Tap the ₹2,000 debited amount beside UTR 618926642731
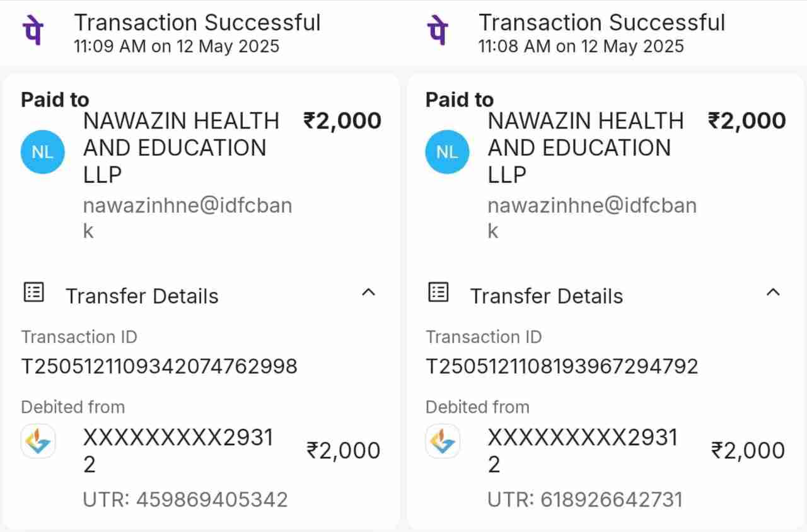Screen dimensions: 807x532 [748, 451]
